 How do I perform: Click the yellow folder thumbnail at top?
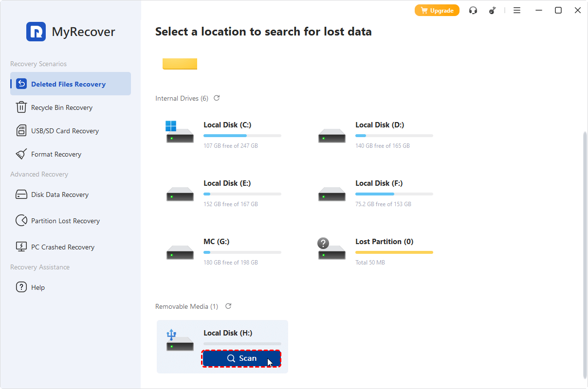pyautogui.click(x=180, y=64)
